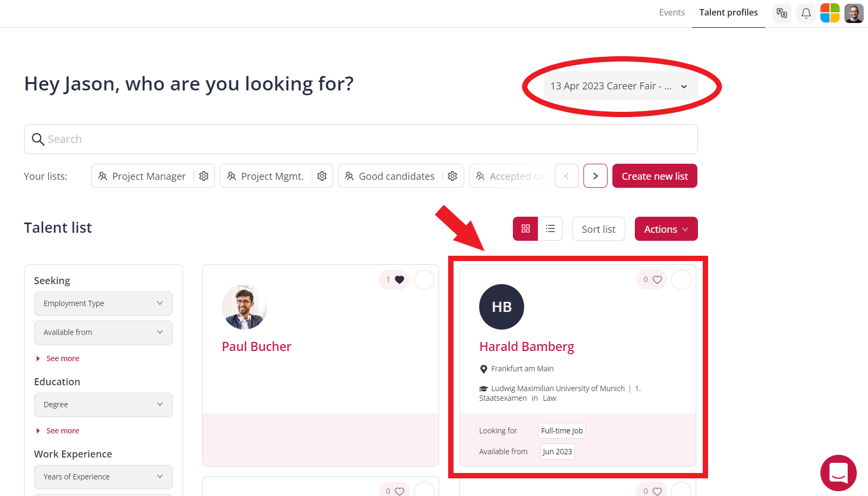The height and width of the screenshot is (496, 868).
Task: Open settings gear for Project Manager list
Action: point(204,176)
